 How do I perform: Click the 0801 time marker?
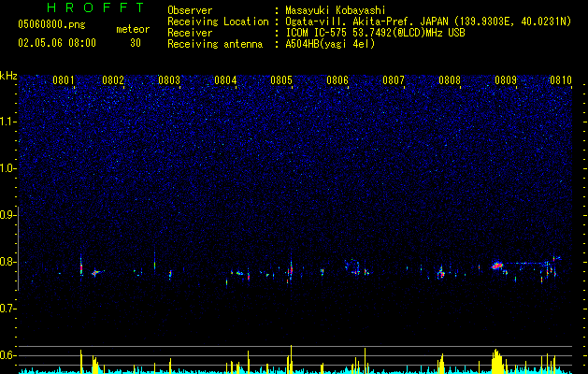point(63,80)
